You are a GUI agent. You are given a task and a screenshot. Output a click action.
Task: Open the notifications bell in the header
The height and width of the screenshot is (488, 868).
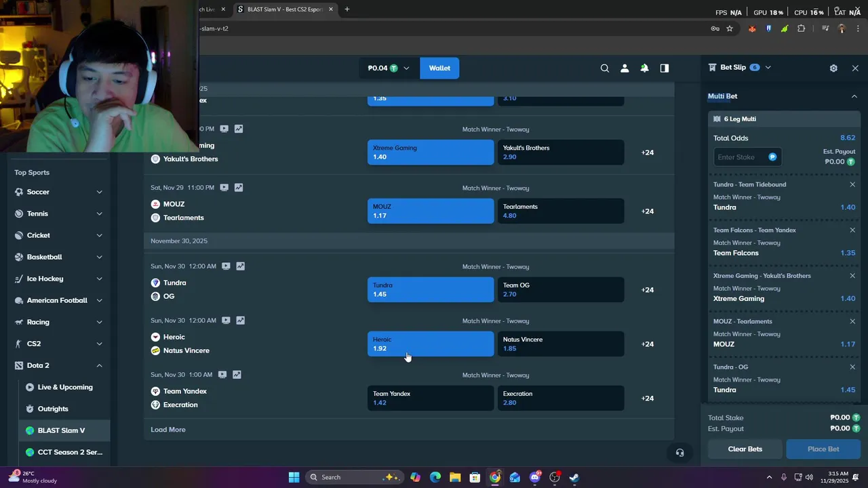coord(644,68)
